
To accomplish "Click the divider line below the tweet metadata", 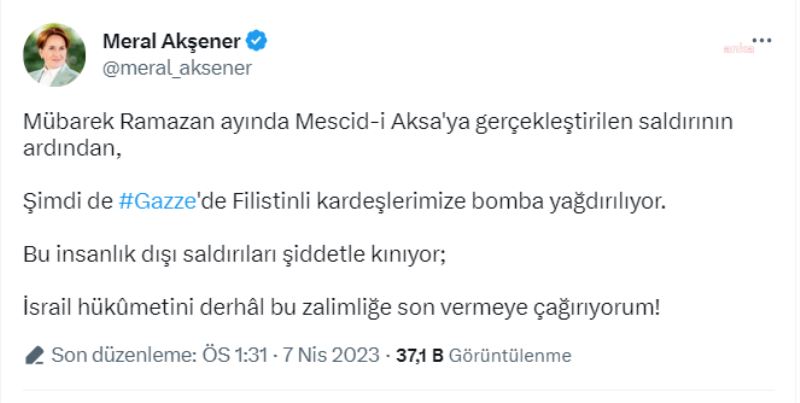I will [x=400, y=386].
